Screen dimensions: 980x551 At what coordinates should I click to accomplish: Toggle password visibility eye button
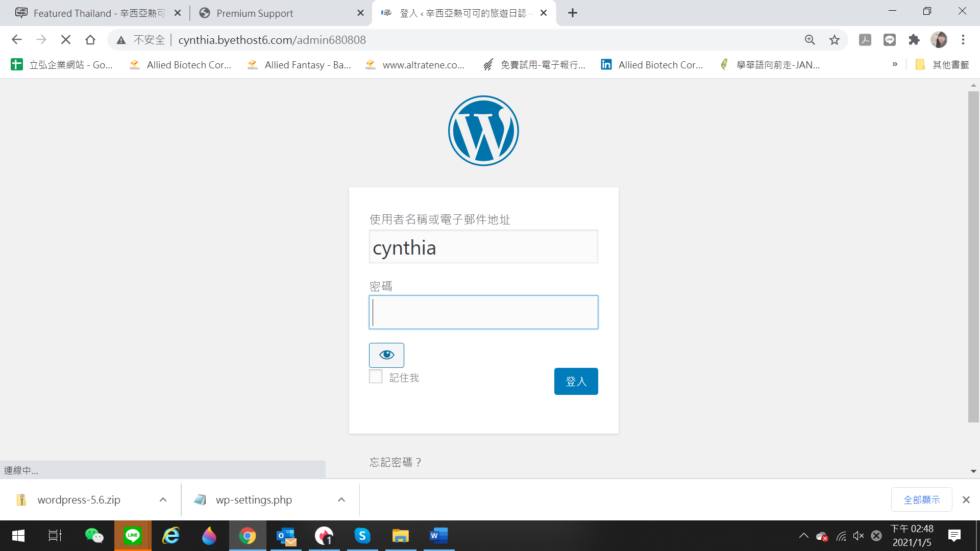pos(386,355)
